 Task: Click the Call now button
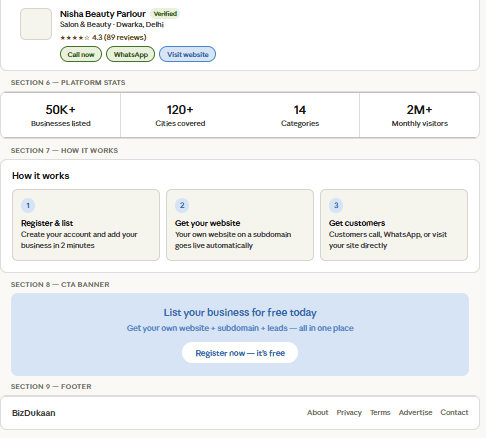point(81,54)
